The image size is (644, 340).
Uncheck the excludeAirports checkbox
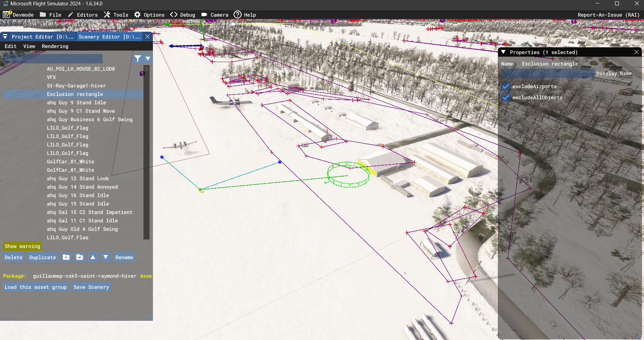tap(506, 86)
